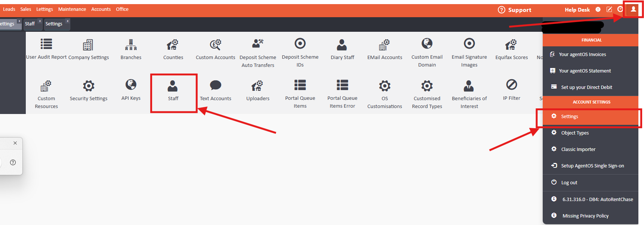
Task: Open the Lettings menu
Action: (44, 9)
